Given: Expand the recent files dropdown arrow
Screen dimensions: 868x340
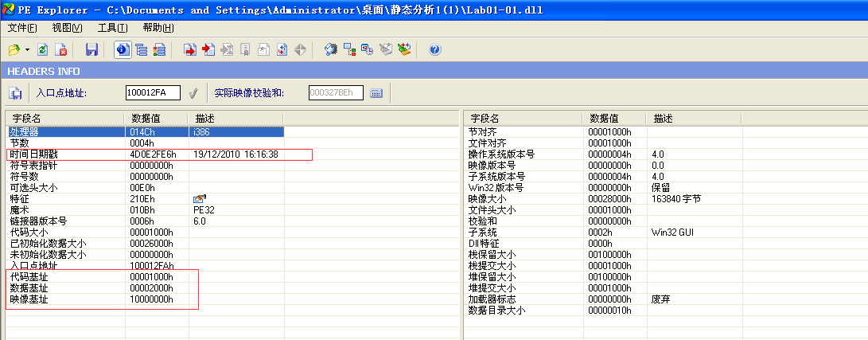Looking at the screenshot, I should click(28, 50).
